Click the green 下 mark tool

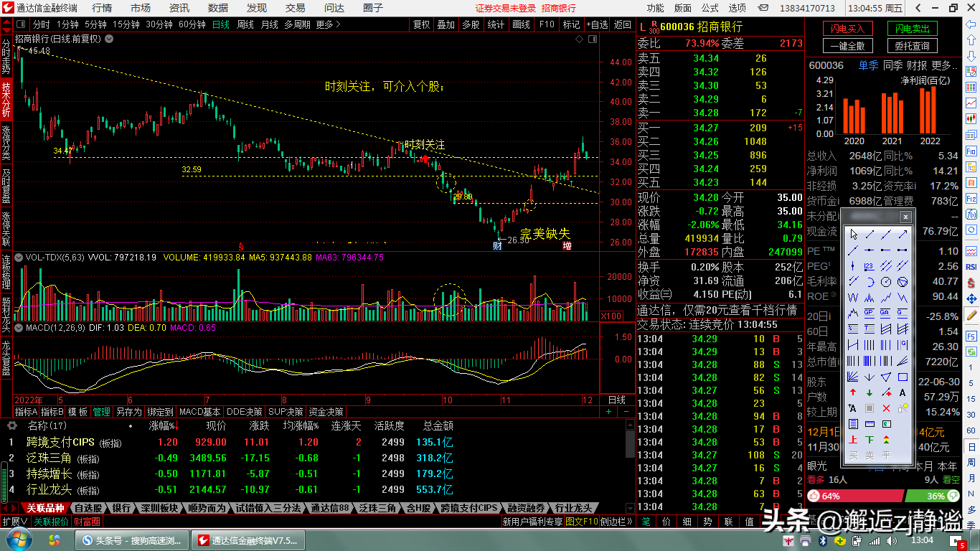(x=869, y=440)
